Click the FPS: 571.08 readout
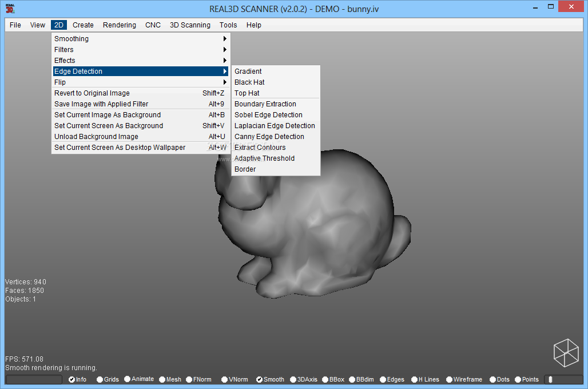 pos(24,359)
